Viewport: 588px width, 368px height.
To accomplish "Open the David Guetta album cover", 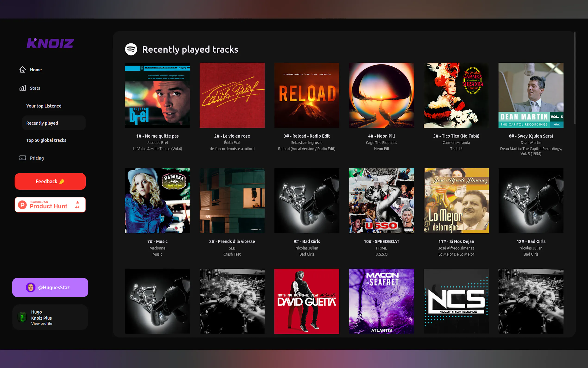I will click(x=307, y=301).
